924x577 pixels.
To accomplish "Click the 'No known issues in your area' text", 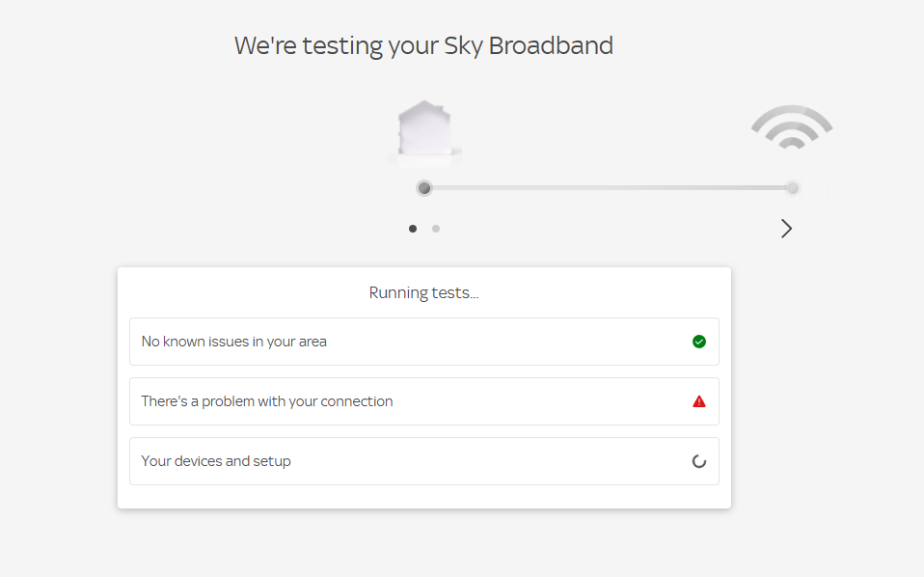I will [234, 342].
